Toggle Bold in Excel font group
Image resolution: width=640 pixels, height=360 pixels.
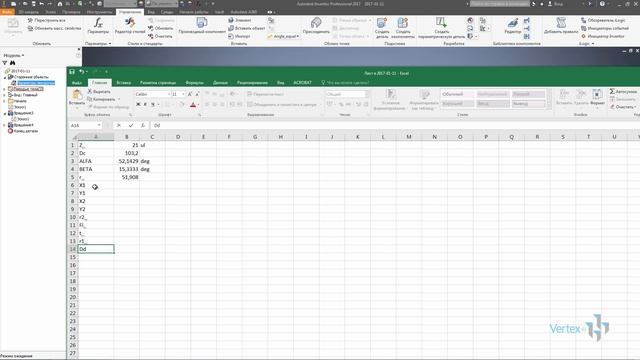pos(138,104)
